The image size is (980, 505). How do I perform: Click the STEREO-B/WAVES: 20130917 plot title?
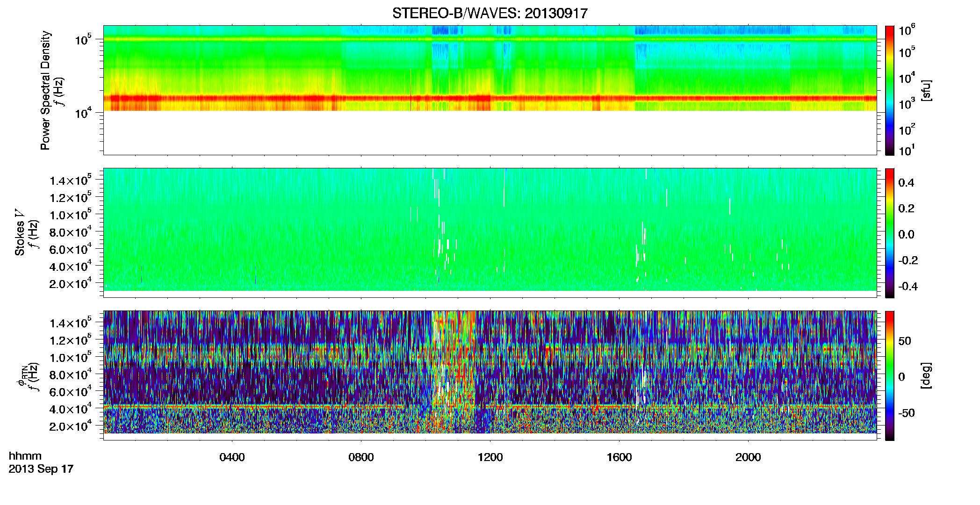point(490,14)
